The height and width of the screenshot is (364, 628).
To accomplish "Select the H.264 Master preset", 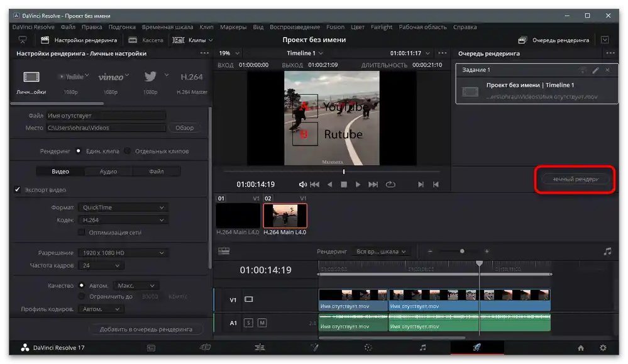I will pyautogui.click(x=192, y=77).
